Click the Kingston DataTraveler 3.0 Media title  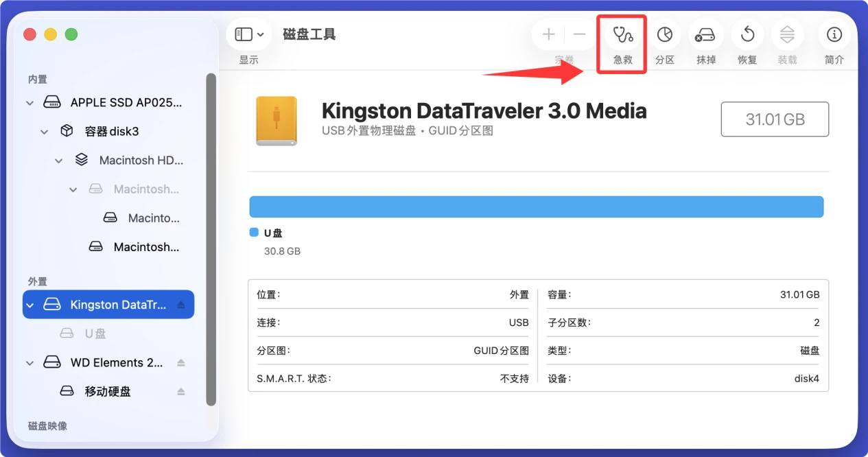[x=484, y=110]
